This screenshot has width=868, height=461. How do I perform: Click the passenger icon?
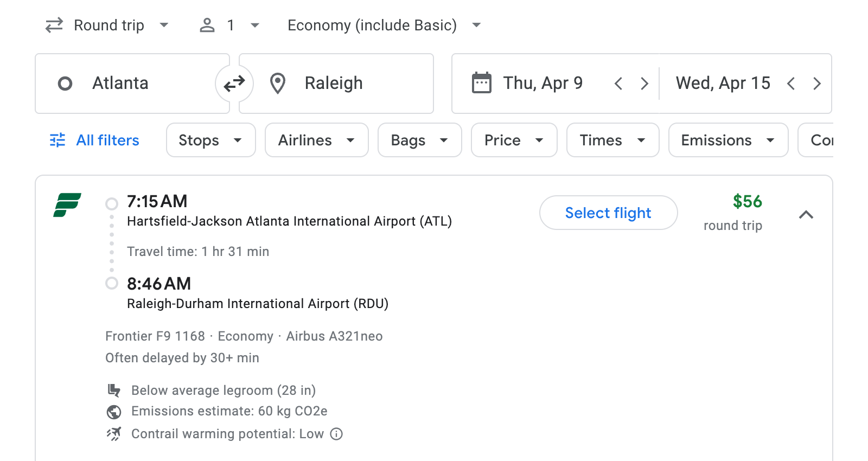click(207, 25)
